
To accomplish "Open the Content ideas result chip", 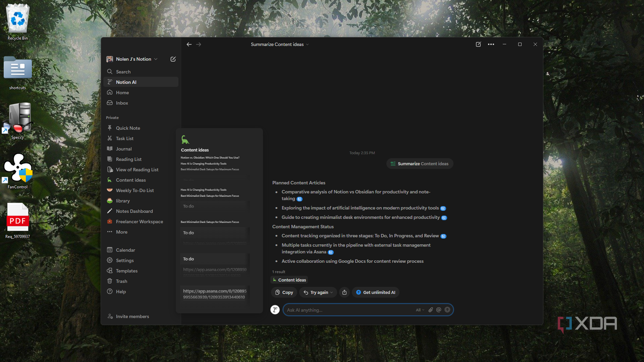I will pos(289,280).
